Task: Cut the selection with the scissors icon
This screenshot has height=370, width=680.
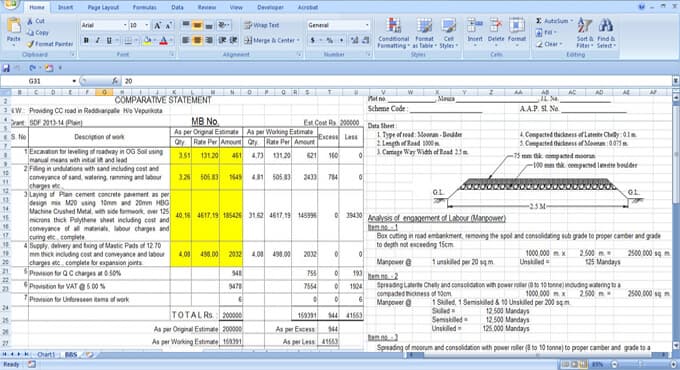Action: [x=36, y=21]
